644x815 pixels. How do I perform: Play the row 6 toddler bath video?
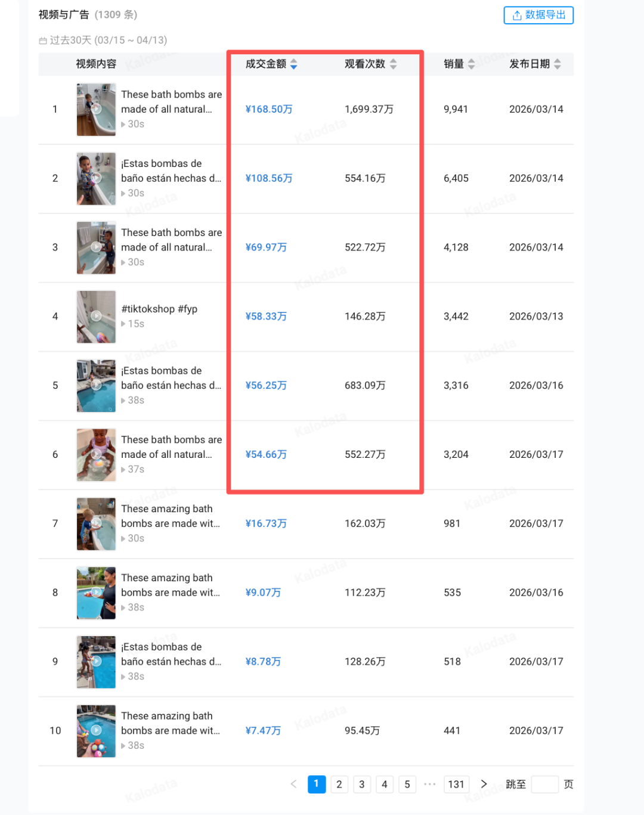[x=96, y=454]
